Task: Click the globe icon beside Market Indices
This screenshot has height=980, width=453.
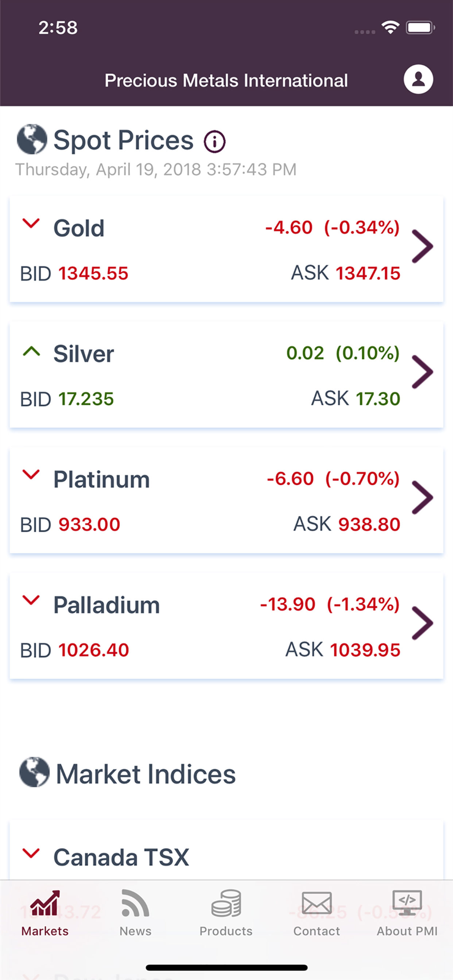Action: click(34, 772)
